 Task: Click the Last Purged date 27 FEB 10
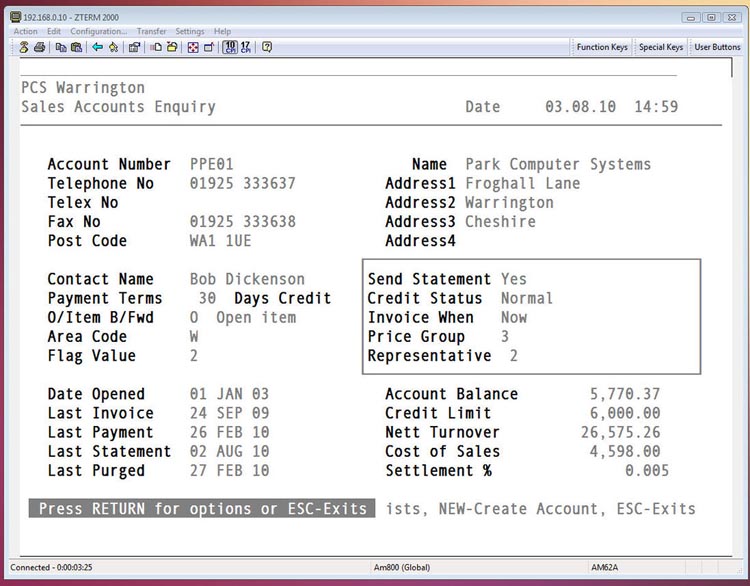229,470
